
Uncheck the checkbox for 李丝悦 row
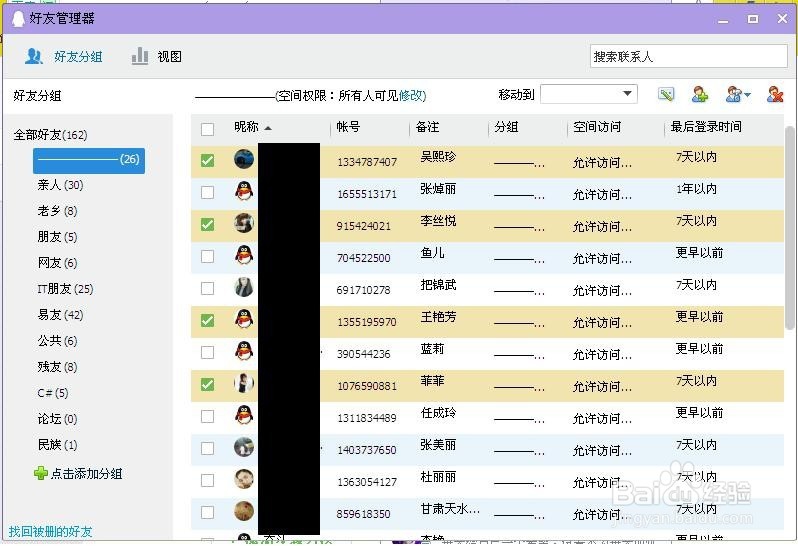tap(207, 224)
